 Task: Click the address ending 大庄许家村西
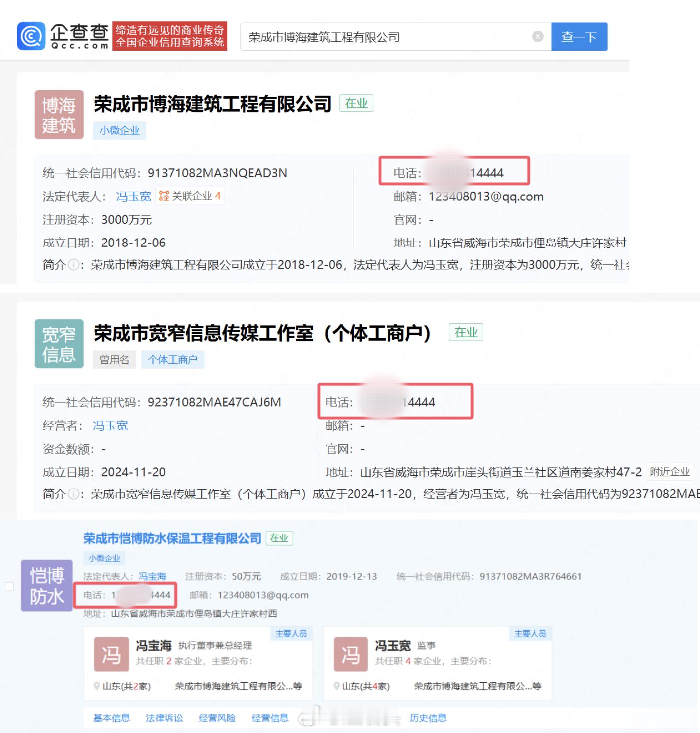(x=194, y=613)
